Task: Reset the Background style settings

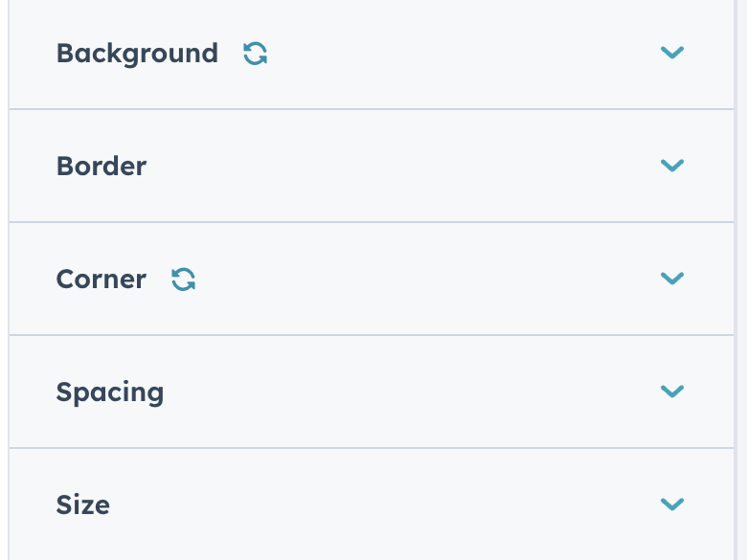Action: pyautogui.click(x=255, y=54)
